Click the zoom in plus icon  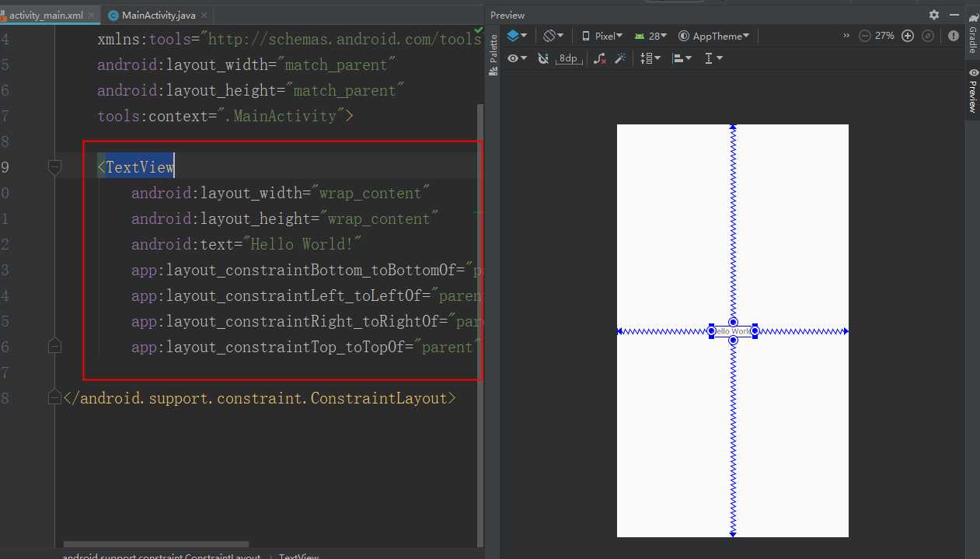point(907,36)
